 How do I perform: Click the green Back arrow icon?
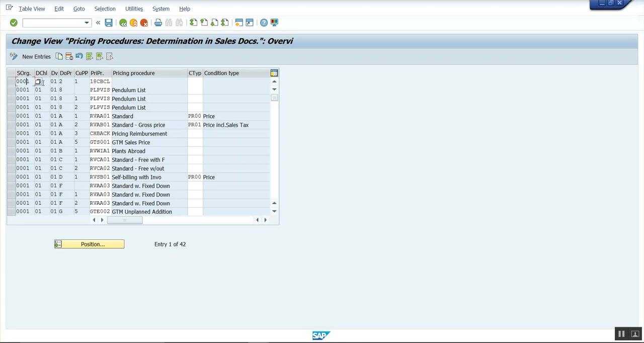pos(123,23)
